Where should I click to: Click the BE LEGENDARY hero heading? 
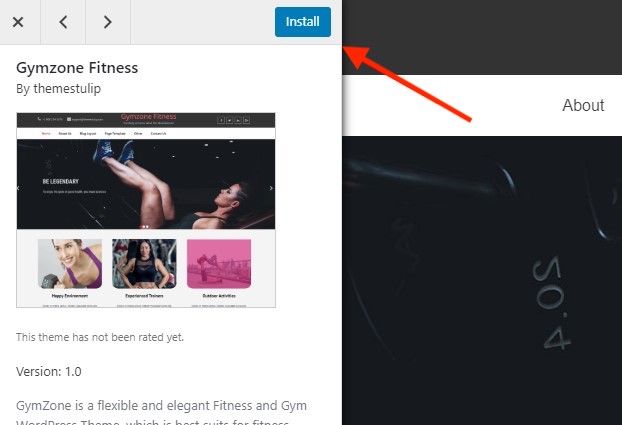click(61, 181)
